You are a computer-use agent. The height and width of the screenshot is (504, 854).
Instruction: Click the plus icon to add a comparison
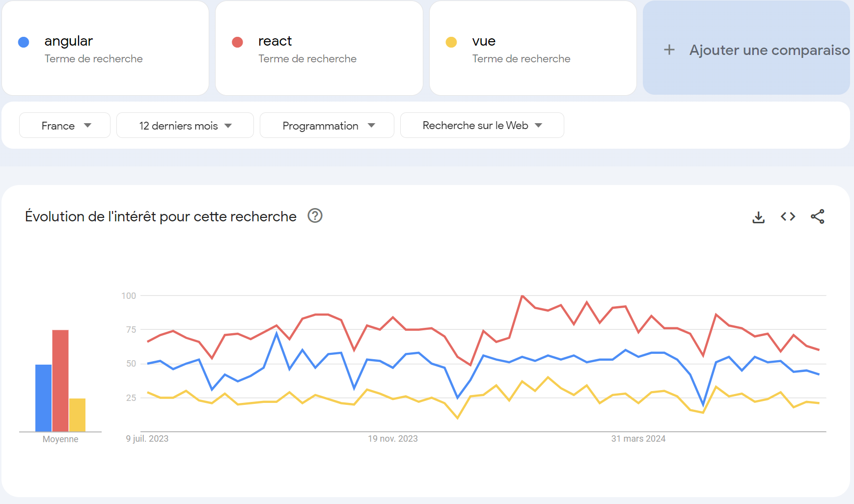tap(669, 50)
